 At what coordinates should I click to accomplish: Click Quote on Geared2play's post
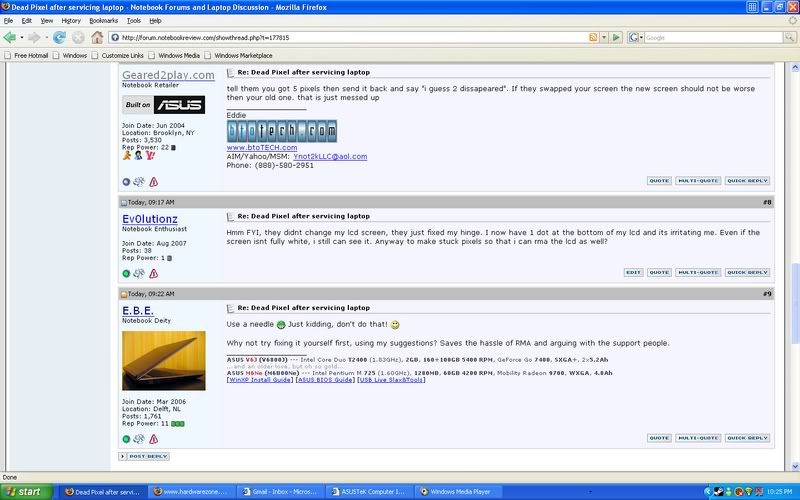click(x=659, y=181)
